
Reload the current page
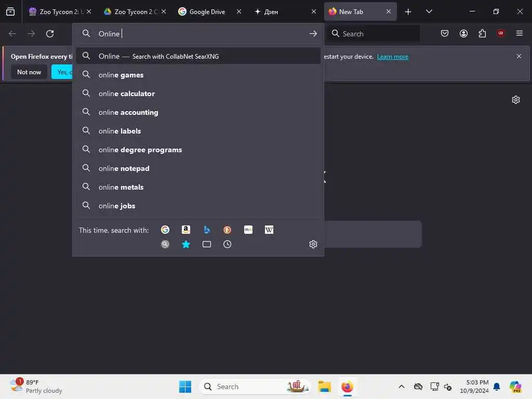50,34
